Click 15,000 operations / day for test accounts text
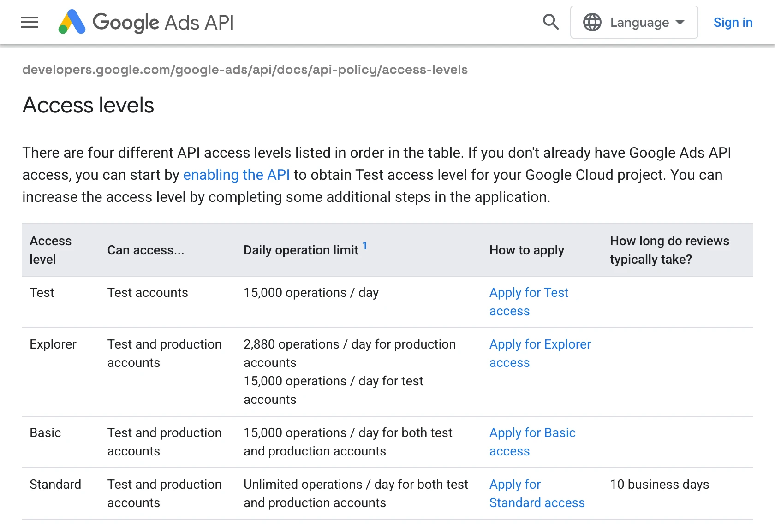The width and height of the screenshot is (775, 532). point(334,390)
